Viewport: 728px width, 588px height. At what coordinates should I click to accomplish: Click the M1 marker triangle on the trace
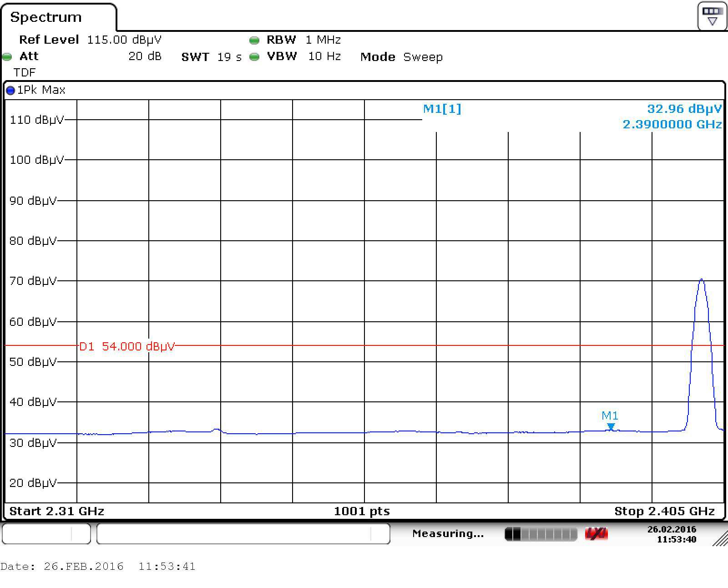(x=611, y=427)
